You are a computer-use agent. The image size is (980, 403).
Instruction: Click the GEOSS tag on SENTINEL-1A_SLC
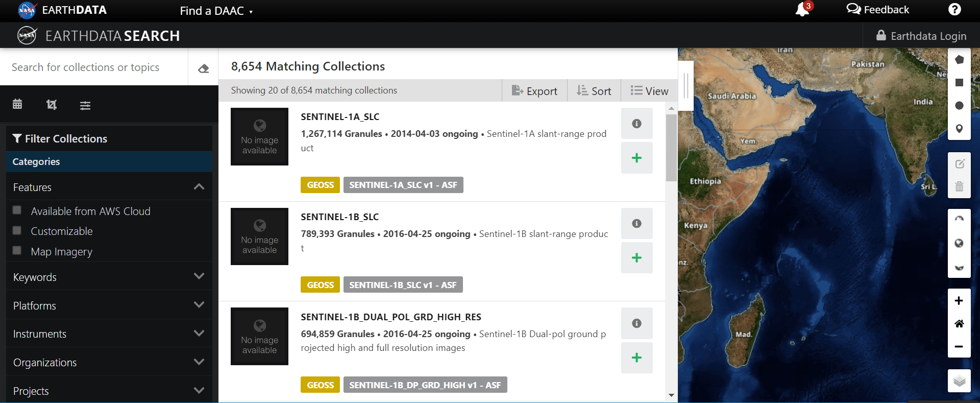click(x=320, y=185)
